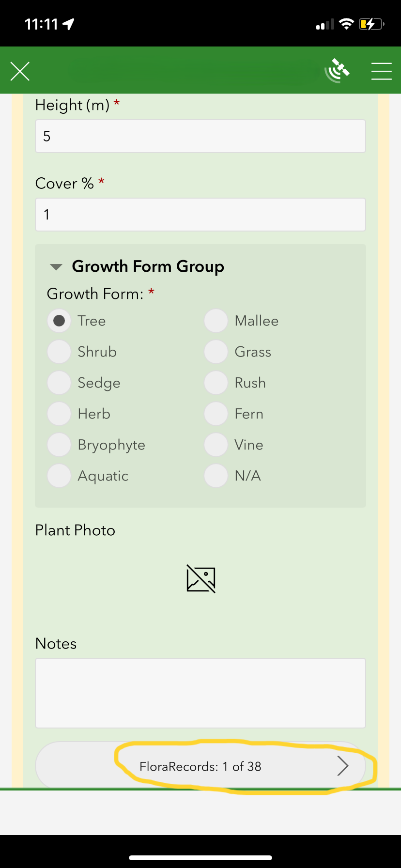Tap the Wi-Fi icon in status bar
This screenshot has width=401, height=868.
(x=346, y=23)
